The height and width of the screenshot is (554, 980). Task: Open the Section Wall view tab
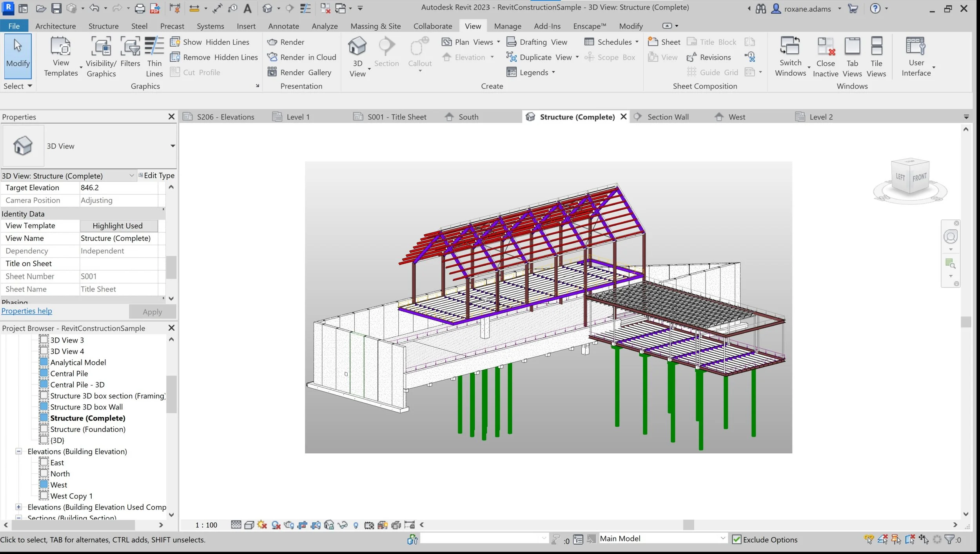(668, 117)
